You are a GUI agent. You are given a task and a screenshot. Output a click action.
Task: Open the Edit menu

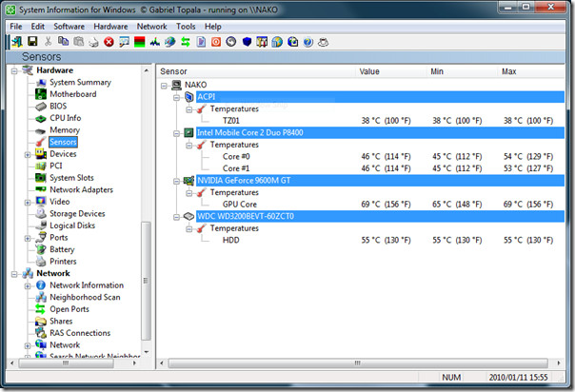point(38,27)
